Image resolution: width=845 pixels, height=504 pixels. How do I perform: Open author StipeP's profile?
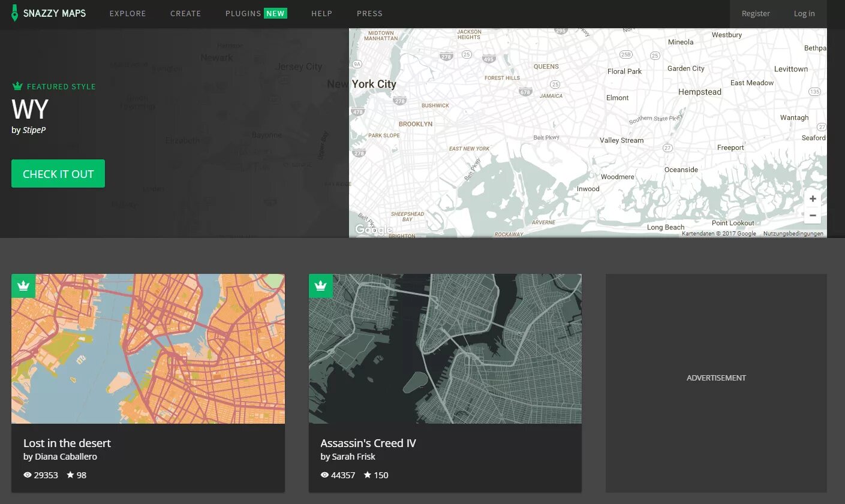(34, 130)
